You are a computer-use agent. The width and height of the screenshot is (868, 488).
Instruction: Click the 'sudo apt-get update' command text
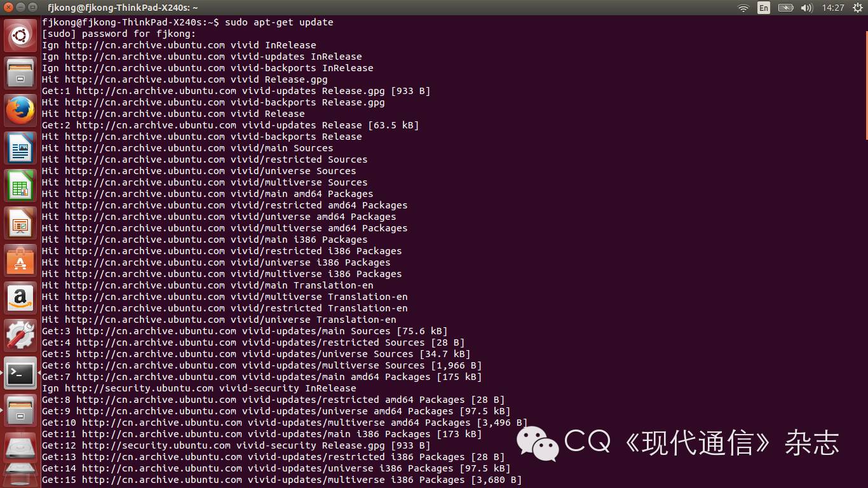pos(278,22)
